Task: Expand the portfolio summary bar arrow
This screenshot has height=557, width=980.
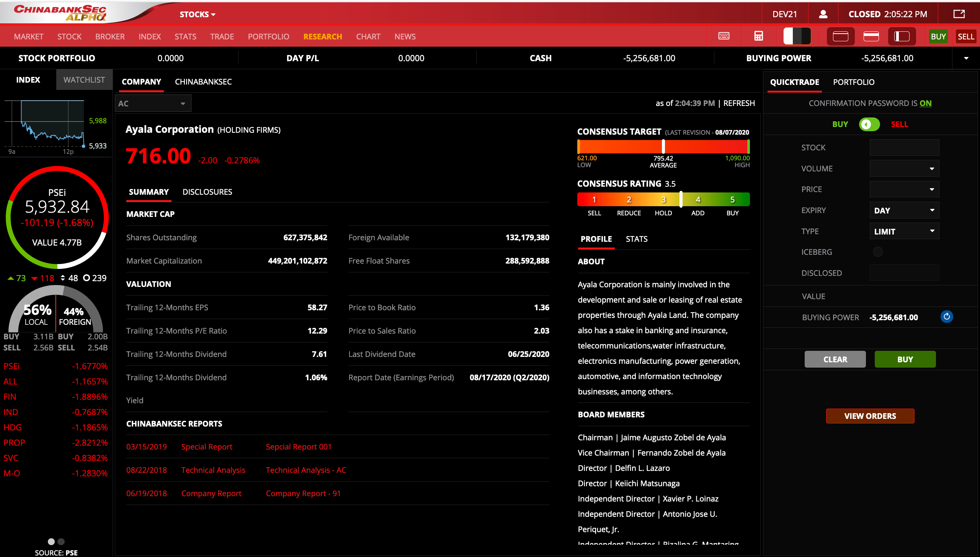Action: (966, 58)
